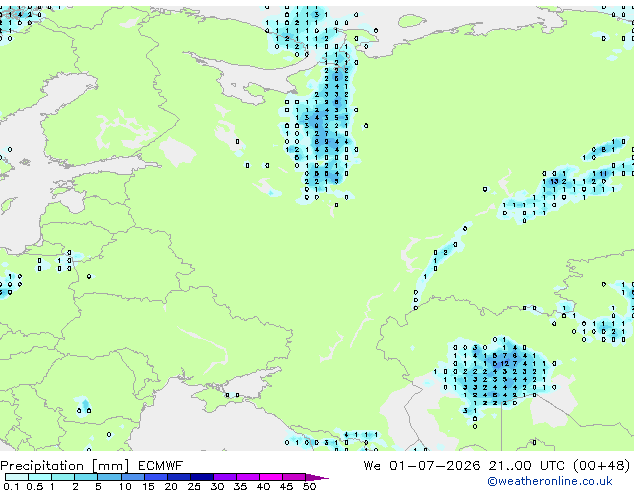Click the legend swatch between 10 and 15
The height and width of the screenshot is (490, 634).
[x=132, y=477]
